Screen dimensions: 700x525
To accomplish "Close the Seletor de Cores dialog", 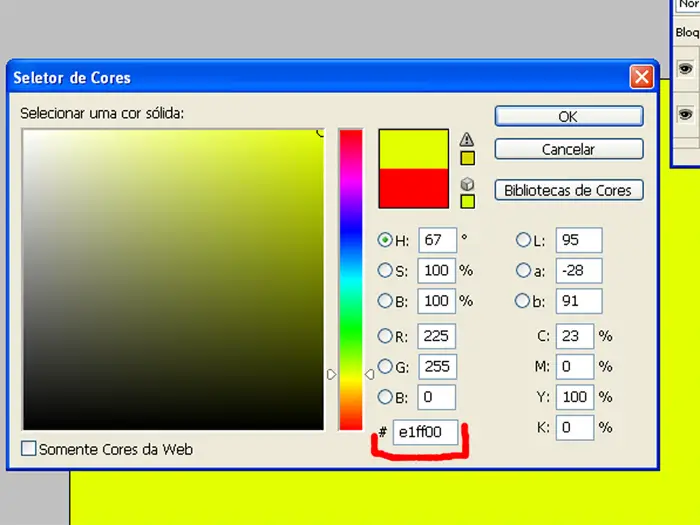I will pos(641,77).
